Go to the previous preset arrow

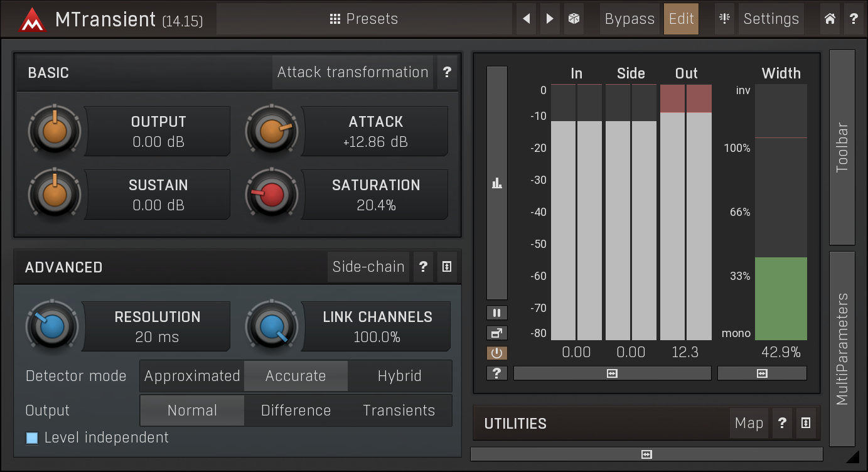[x=527, y=19]
